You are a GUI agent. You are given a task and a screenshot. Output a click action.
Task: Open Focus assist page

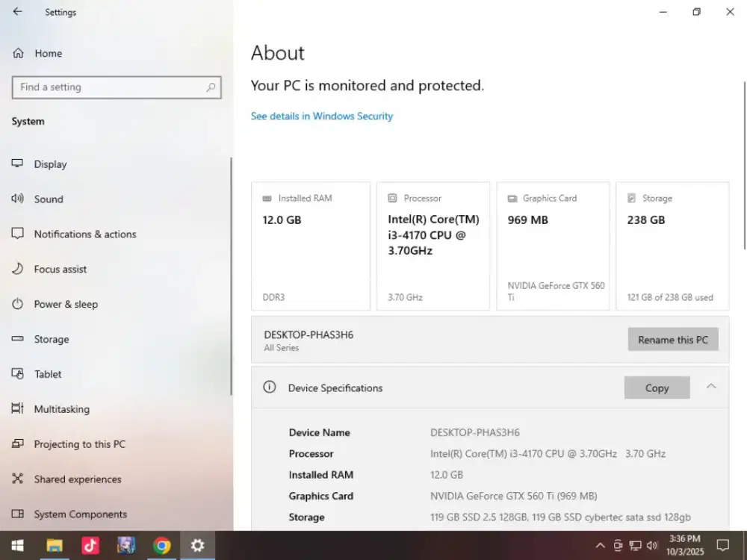[60, 270]
